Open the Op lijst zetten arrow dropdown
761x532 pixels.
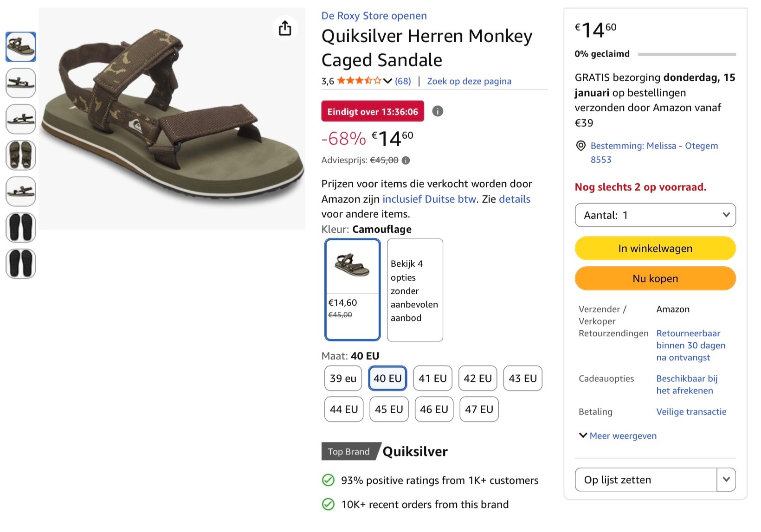coord(726,480)
